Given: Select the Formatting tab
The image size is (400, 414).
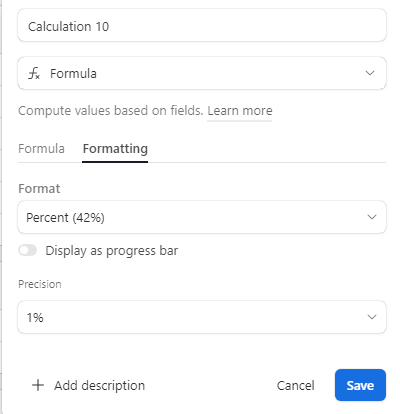Looking at the screenshot, I should (115, 149).
